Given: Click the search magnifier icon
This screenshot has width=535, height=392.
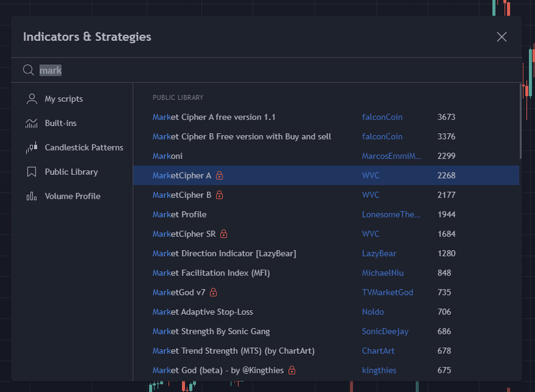Looking at the screenshot, I should 28,70.
